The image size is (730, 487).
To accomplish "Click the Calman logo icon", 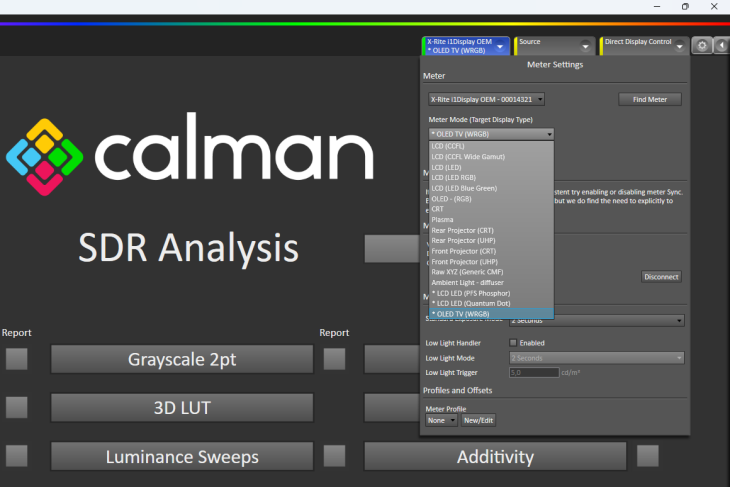I will 45,157.
